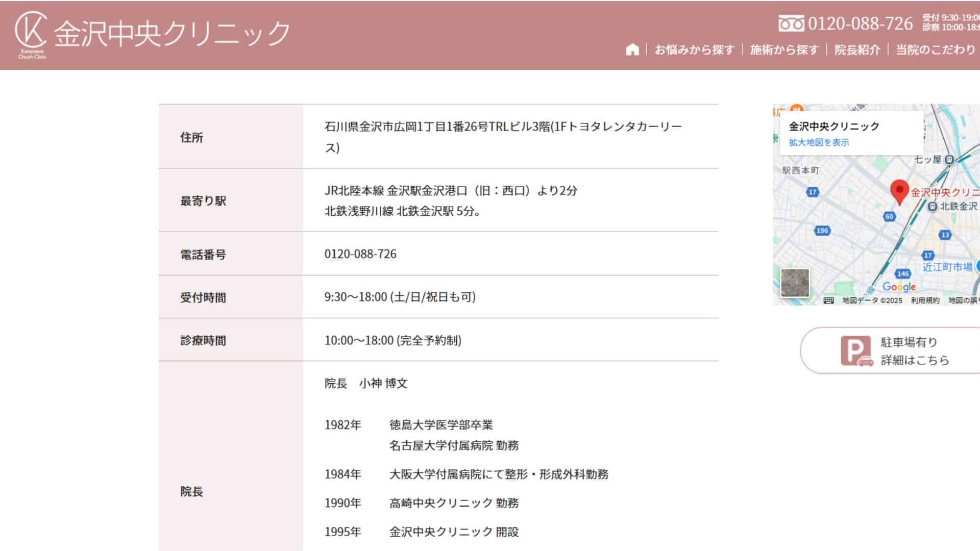Click the home icon in navigation
The width and height of the screenshot is (980, 551).
tap(632, 49)
